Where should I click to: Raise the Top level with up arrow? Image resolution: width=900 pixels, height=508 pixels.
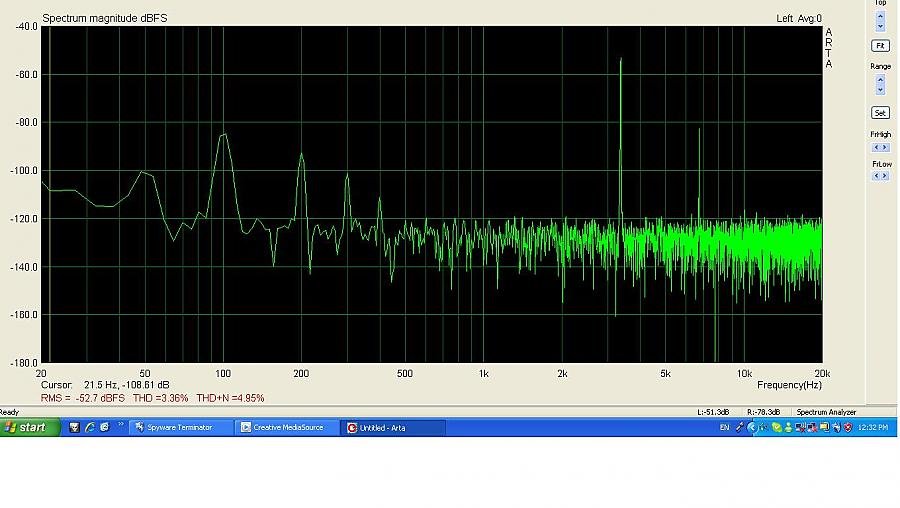click(x=880, y=15)
